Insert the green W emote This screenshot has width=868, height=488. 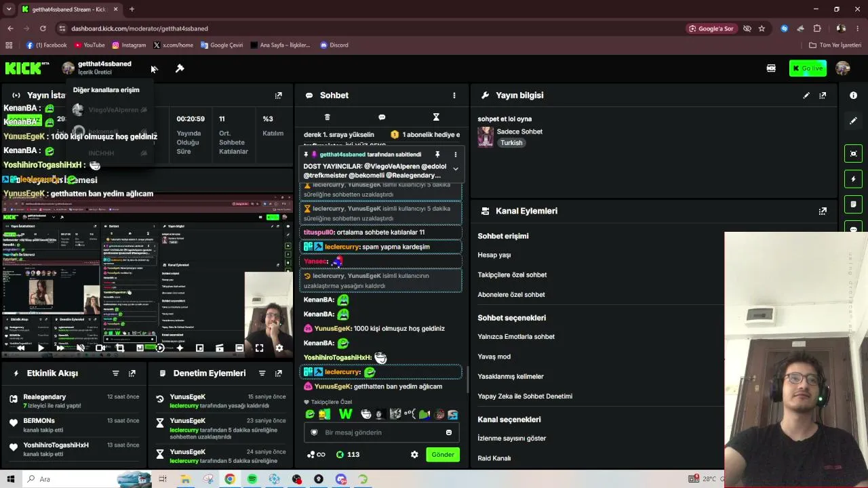(x=345, y=414)
